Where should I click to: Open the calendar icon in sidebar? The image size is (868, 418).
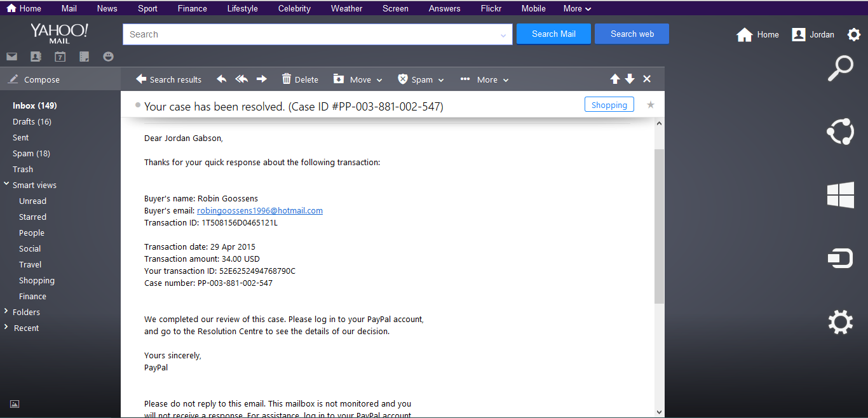point(60,57)
